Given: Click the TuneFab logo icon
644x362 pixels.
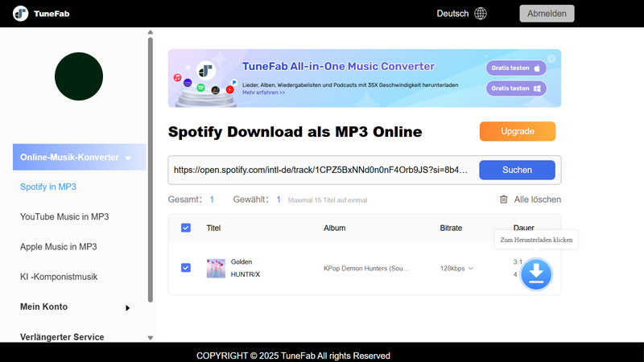Looking at the screenshot, I should [20, 14].
